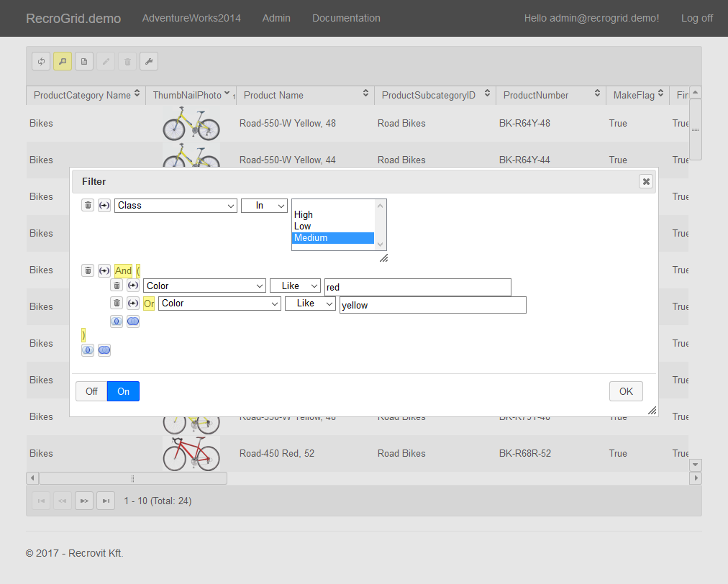Click the Road-550-W Yellow, 48 bike thumbnail

pyautogui.click(x=191, y=124)
